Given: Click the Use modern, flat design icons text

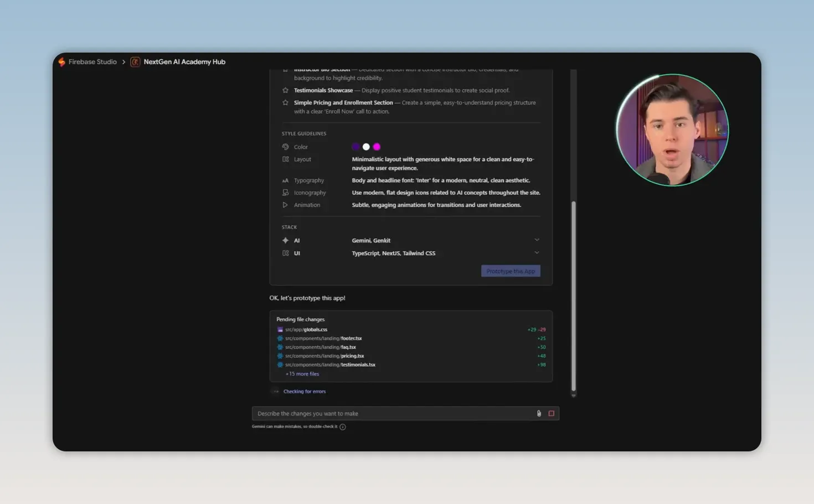Looking at the screenshot, I should [x=446, y=193].
